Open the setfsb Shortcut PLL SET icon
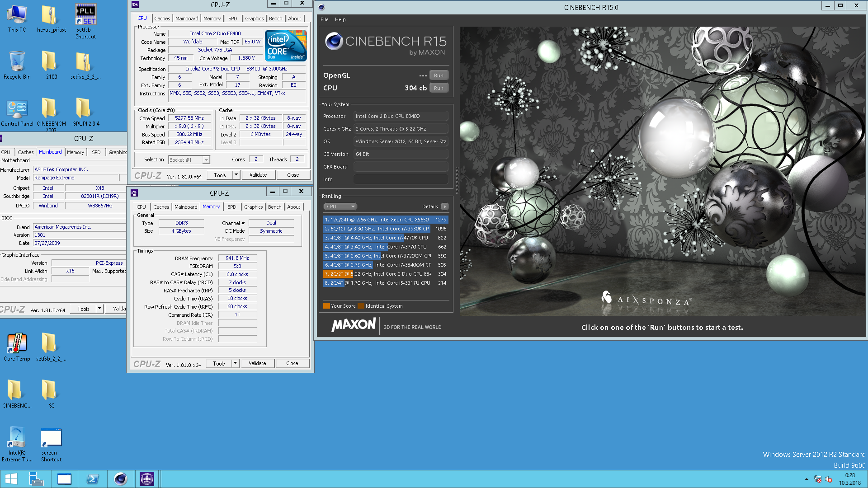868x488 pixels. (x=85, y=22)
